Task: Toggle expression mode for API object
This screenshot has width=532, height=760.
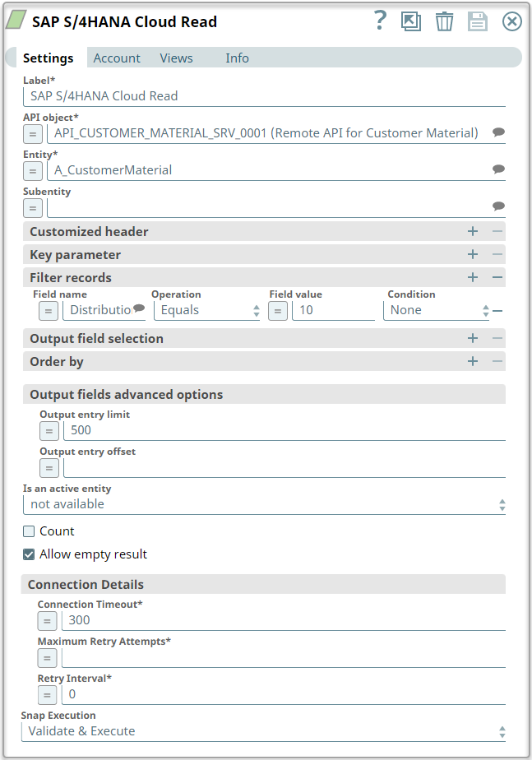Action: [x=32, y=134]
